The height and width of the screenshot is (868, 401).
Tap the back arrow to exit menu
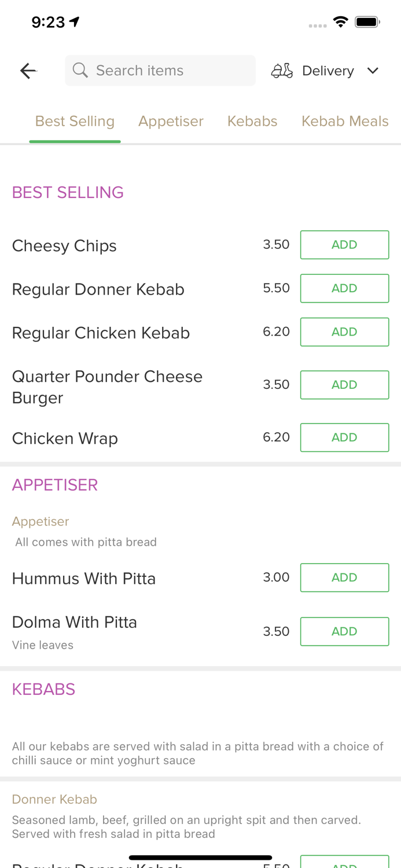tap(27, 70)
